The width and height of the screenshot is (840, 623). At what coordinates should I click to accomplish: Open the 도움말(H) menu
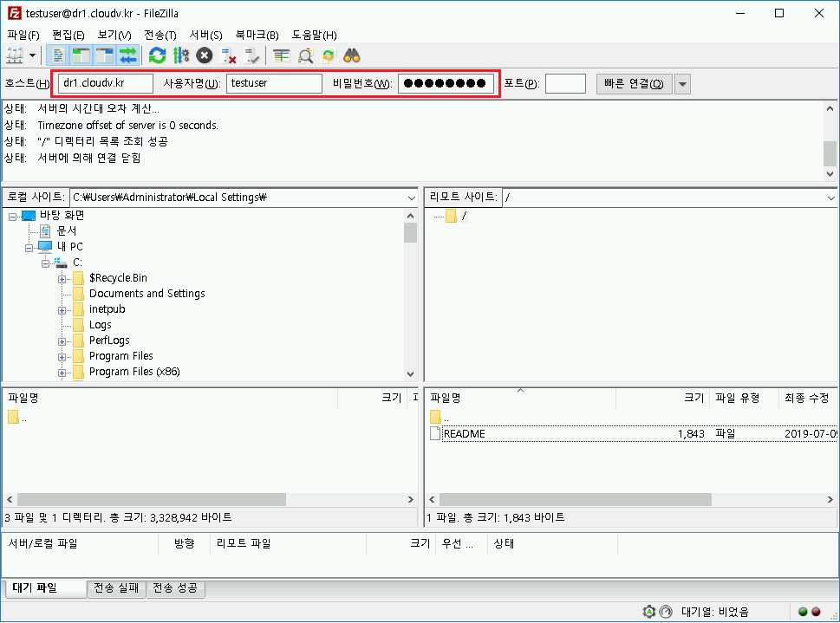(314, 35)
